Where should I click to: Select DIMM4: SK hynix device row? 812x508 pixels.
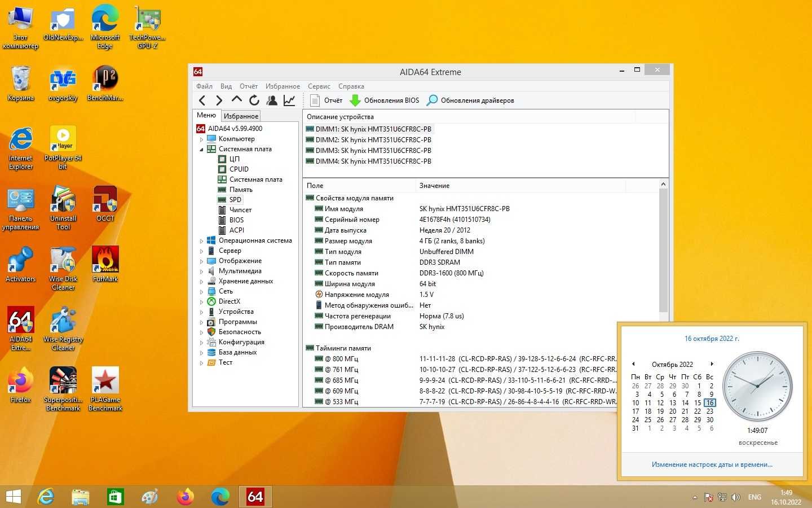click(x=369, y=161)
